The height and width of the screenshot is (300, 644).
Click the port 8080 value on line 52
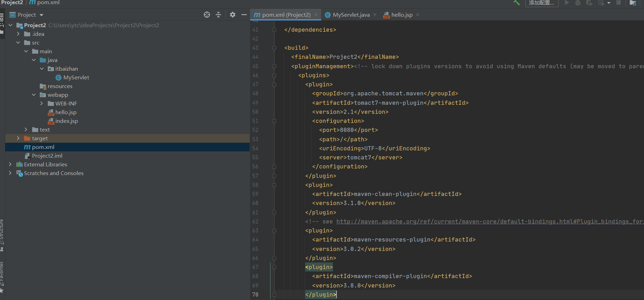(x=347, y=130)
